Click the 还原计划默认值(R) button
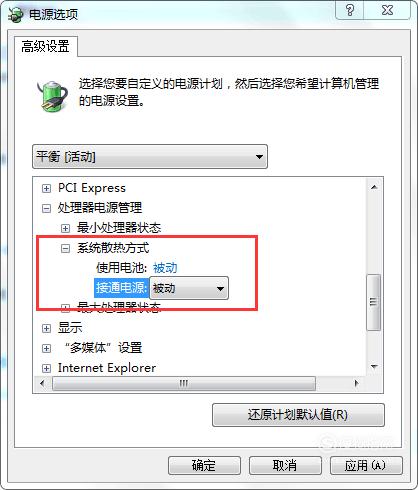 [298, 415]
